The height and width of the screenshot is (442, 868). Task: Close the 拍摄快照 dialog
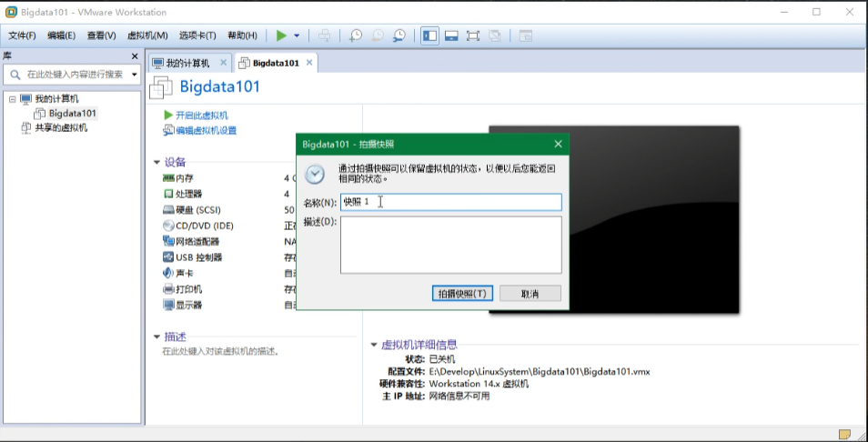558,145
